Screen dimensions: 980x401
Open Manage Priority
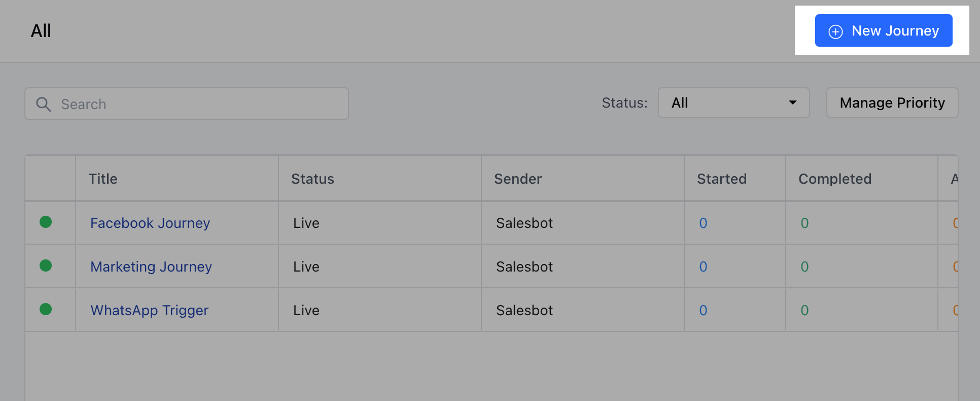892,103
